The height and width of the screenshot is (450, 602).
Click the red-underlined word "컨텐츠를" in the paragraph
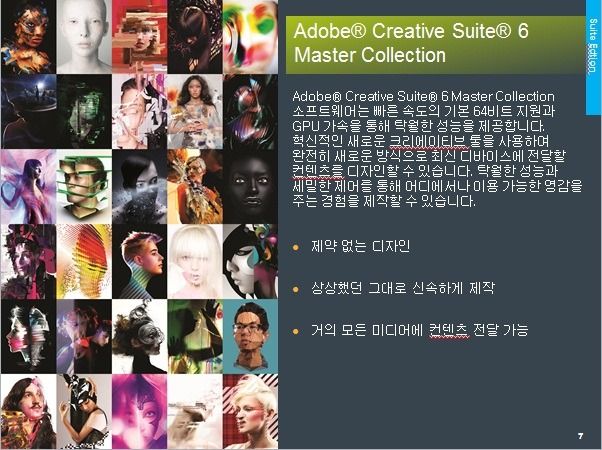[318, 171]
